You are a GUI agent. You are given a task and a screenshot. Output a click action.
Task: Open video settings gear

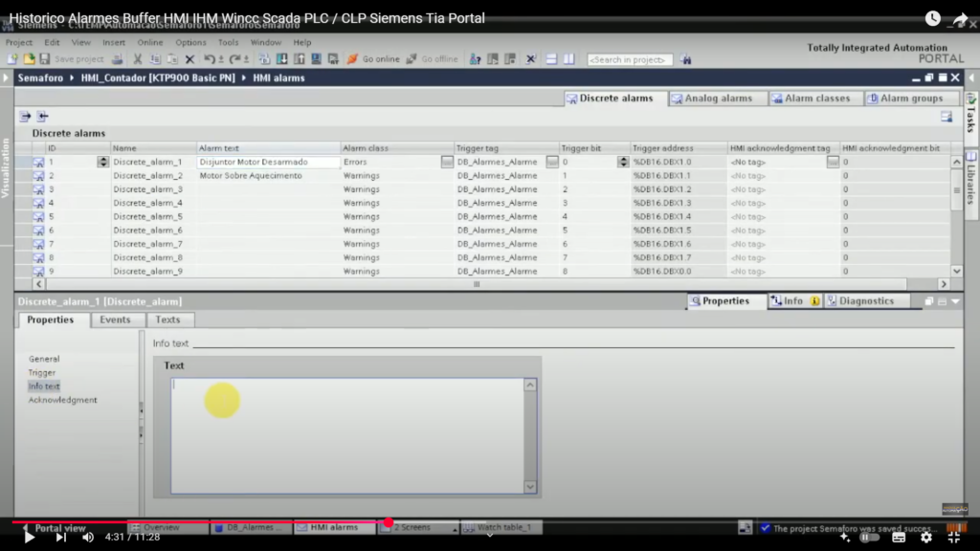click(926, 538)
